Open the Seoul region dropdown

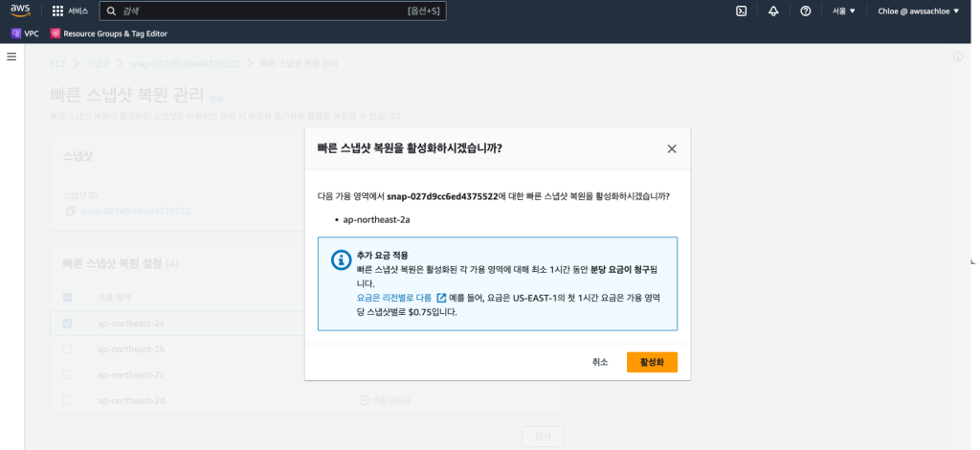pos(844,11)
